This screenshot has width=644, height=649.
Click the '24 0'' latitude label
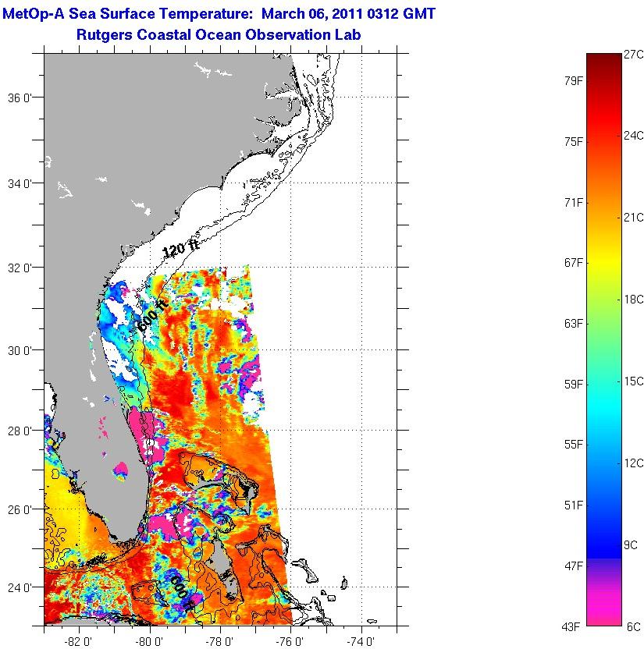(20, 587)
